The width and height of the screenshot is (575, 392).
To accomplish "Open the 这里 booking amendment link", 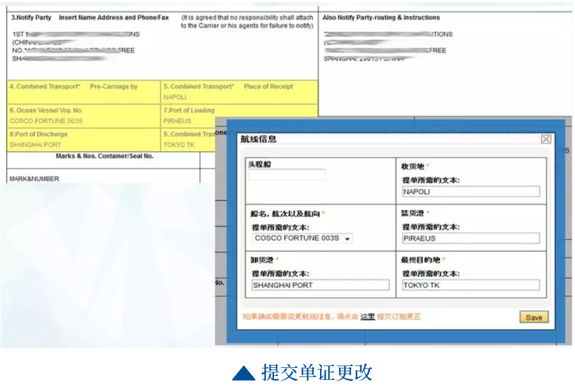I will [x=367, y=317].
